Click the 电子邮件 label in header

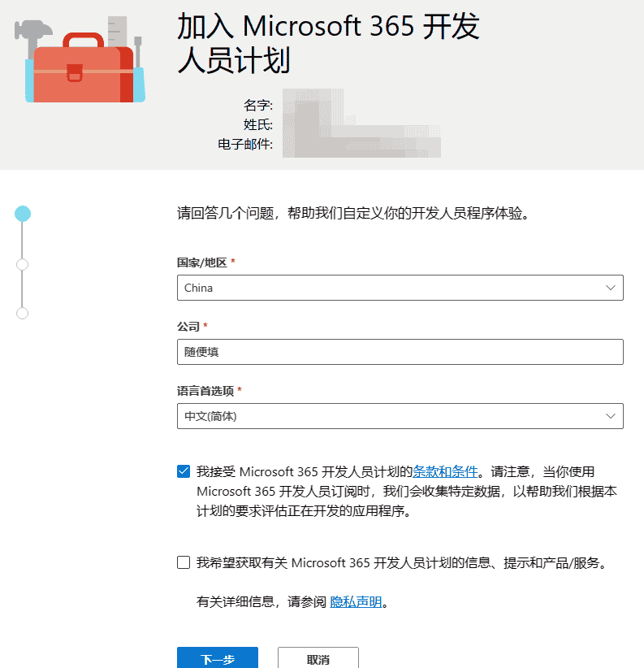245,145
